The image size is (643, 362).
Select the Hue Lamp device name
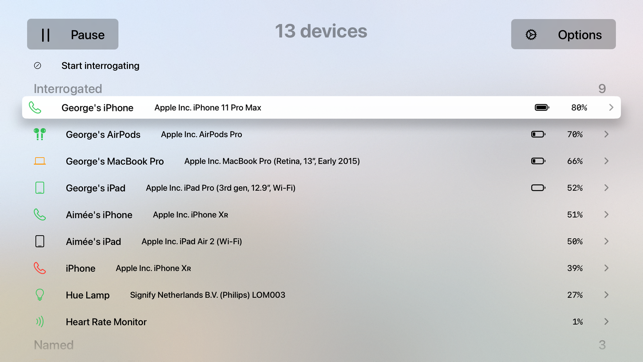pos(87,295)
